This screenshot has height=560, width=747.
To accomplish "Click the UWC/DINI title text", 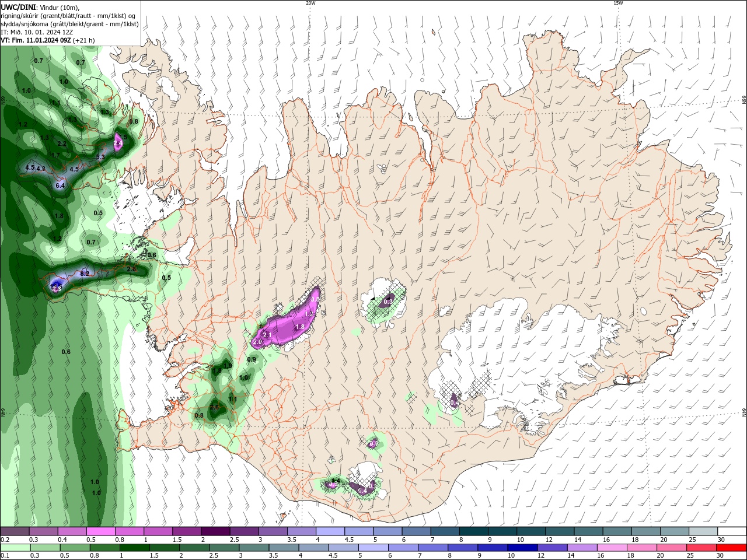I will point(18,7).
